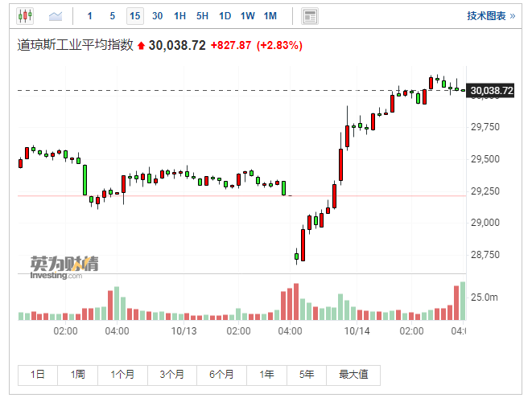Pick the 1W interval
Image resolution: width=532 pixels, height=402 pixels.
247,16
